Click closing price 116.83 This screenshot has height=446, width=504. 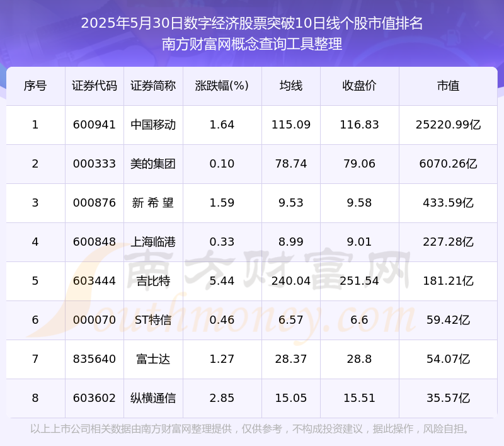(x=359, y=125)
